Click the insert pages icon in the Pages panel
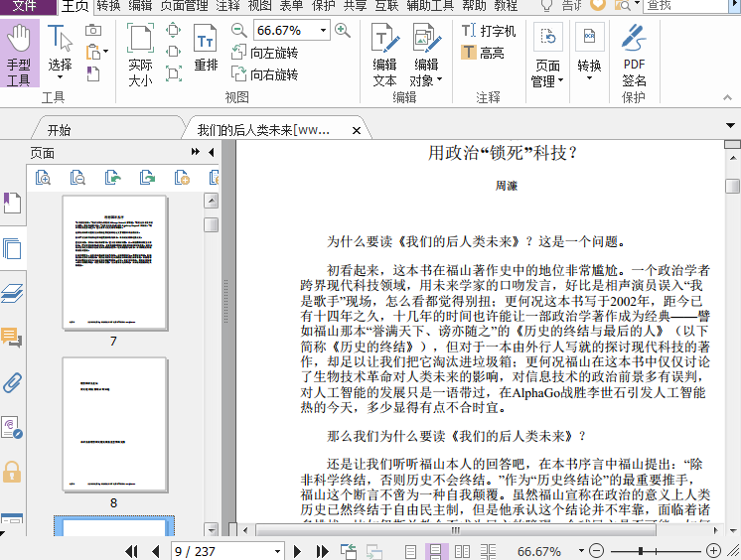This screenshot has width=741, height=560. tap(182, 178)
